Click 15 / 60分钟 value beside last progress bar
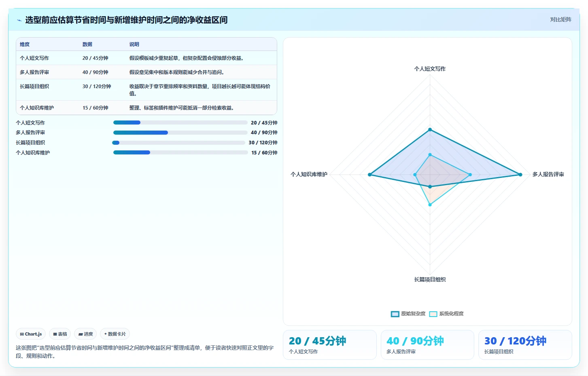Screen dimensions: 588x376 (264, 152)
